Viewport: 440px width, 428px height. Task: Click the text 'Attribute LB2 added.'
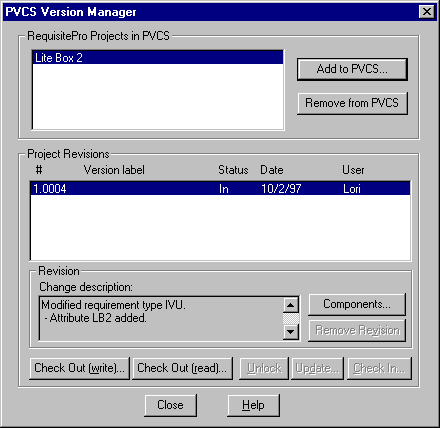click(x=98, y=318)
